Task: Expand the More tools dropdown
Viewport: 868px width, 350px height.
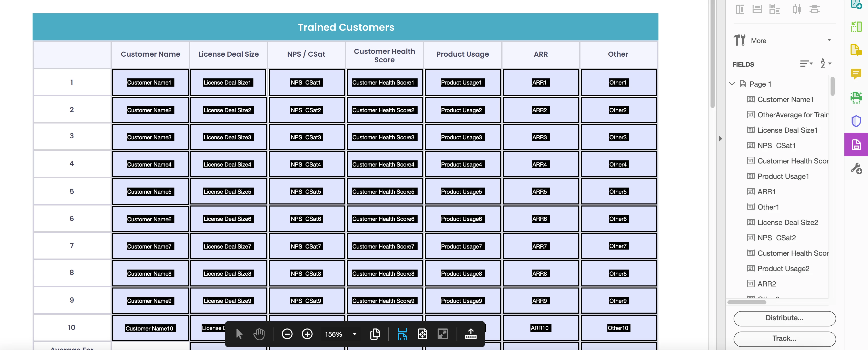Action: (x=829, y=40)
